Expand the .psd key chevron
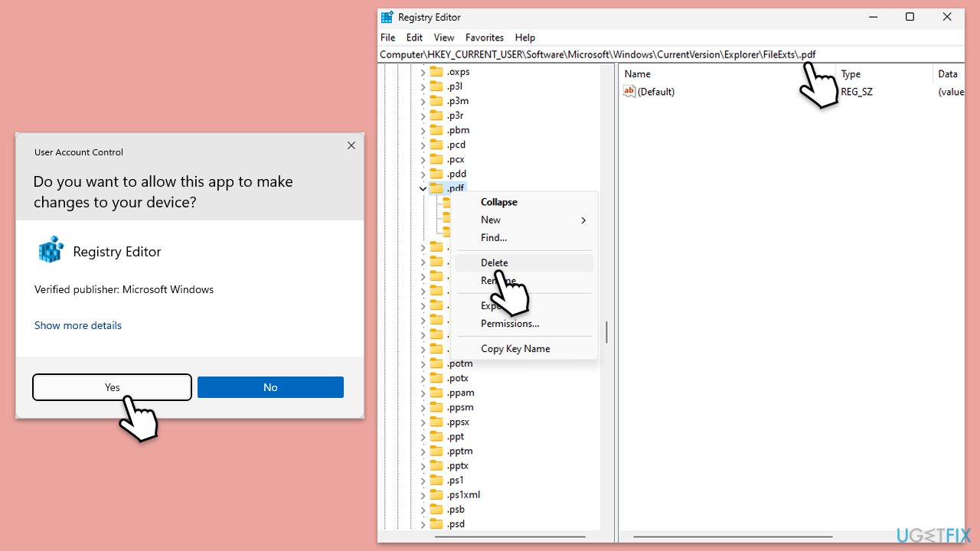This screenshot has width=980, height=551. pyautogui.click(x=423, y=523)
